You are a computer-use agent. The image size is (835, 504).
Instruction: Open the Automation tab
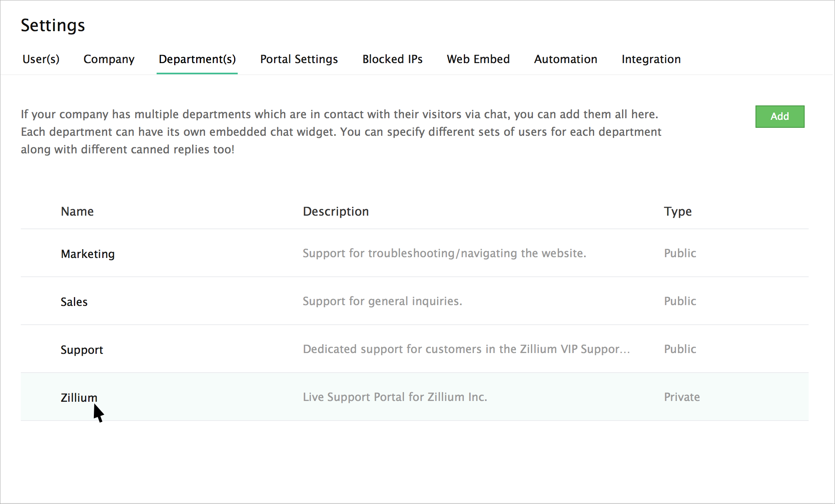[x=565, y=59]
